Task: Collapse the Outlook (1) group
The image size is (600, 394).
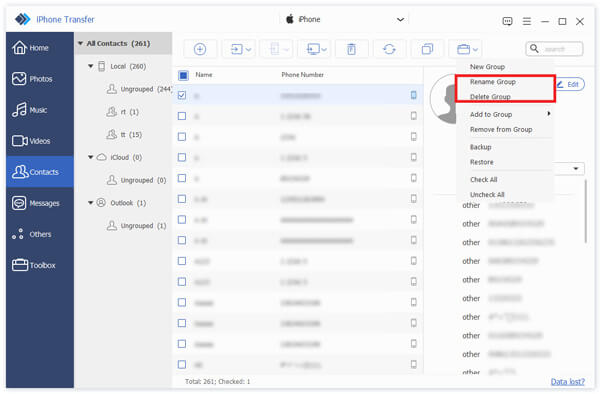Action: (x=91, y=203)
